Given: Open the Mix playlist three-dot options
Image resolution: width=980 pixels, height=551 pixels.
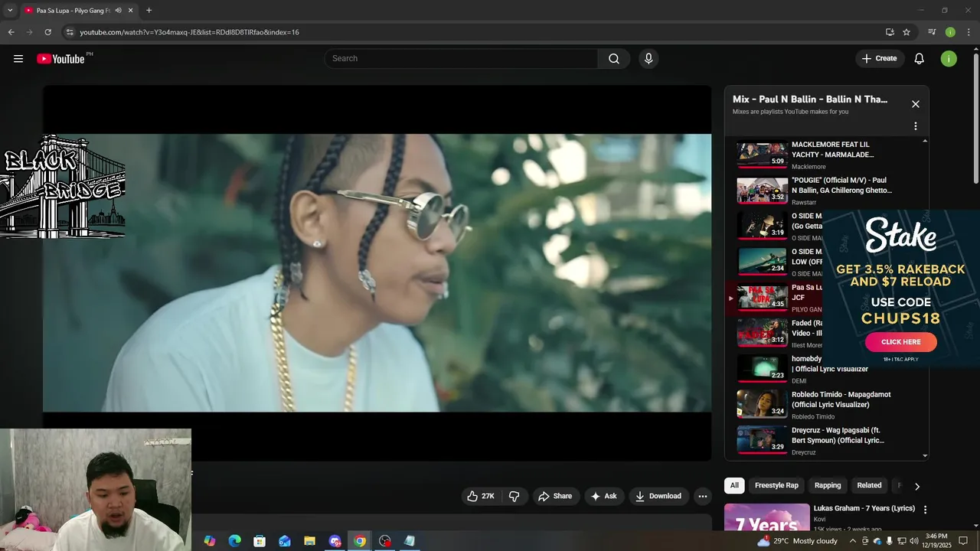Looking at the screenshot, I should coord(915,126).
